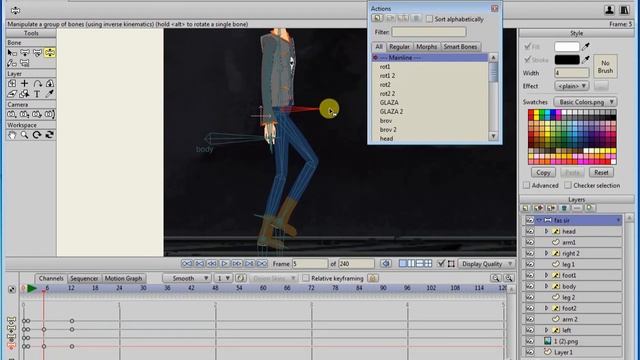Viewport: 640px width, 360px height.
Task: Enable the Advanced checkbox
Action: pos(527,185)
